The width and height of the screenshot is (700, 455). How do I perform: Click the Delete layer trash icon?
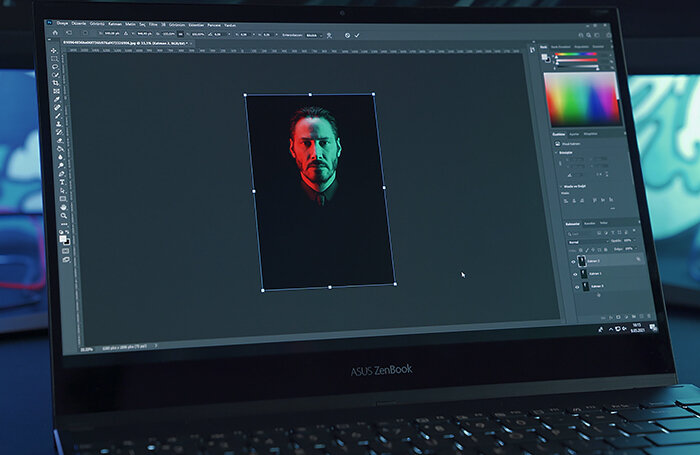(649, 316)
